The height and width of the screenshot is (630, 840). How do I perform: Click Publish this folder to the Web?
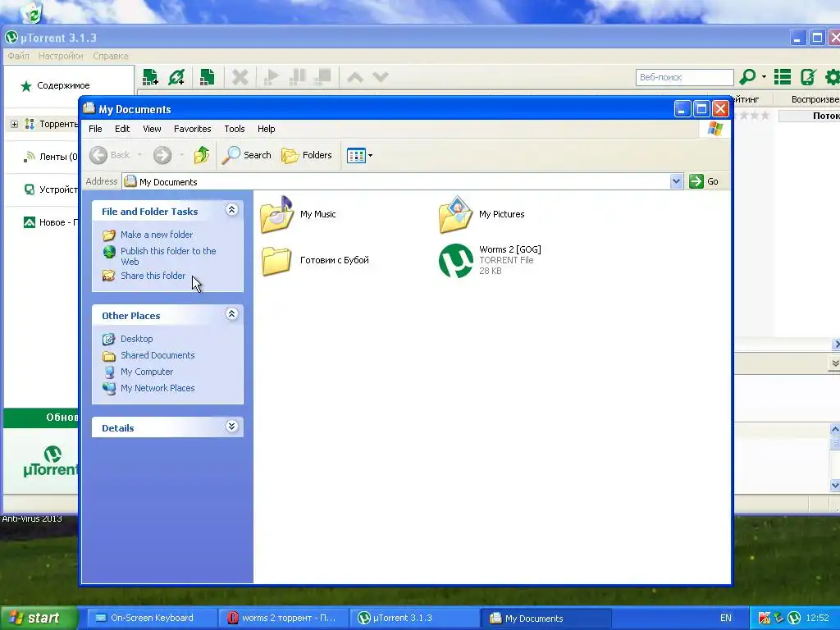click(x=168, y=256)
